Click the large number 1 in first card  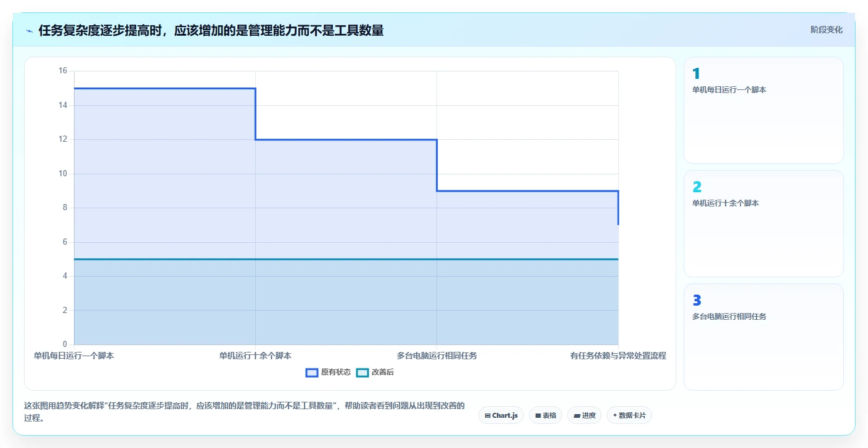(696, 74)
